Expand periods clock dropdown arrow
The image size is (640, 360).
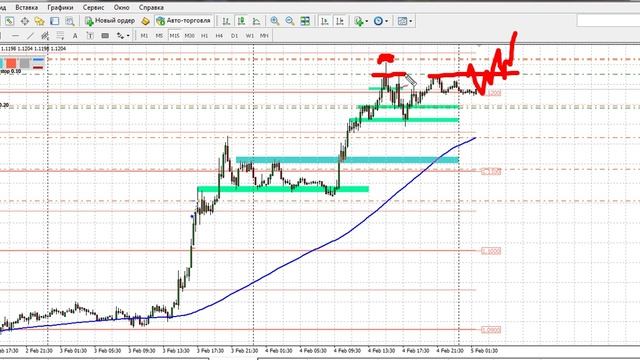[387, 21]
